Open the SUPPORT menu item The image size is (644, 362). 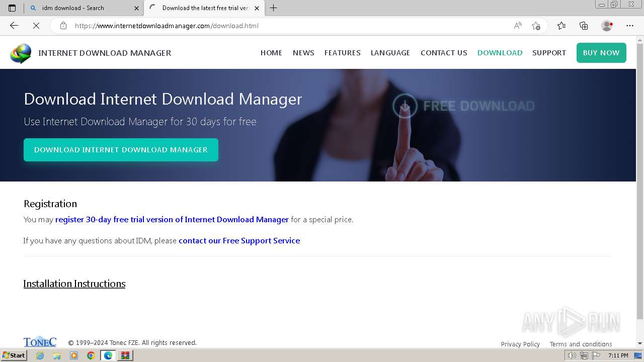[549, 53]
